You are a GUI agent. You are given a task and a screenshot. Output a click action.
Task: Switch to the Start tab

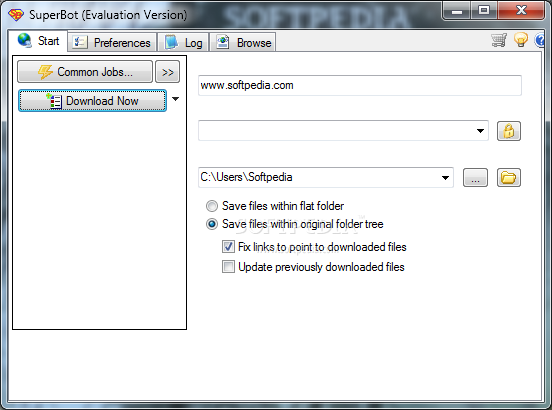38,41
